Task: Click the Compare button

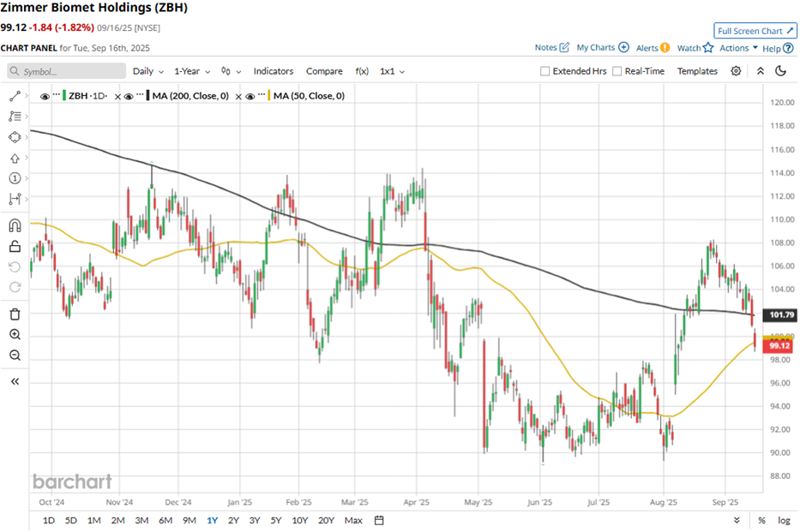Action: 324,71
